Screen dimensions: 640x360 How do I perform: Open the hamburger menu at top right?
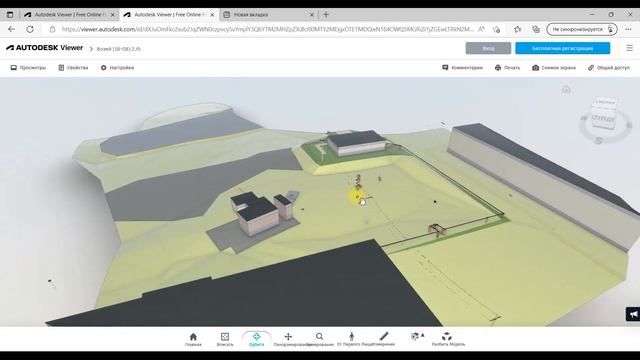(629, 48)
